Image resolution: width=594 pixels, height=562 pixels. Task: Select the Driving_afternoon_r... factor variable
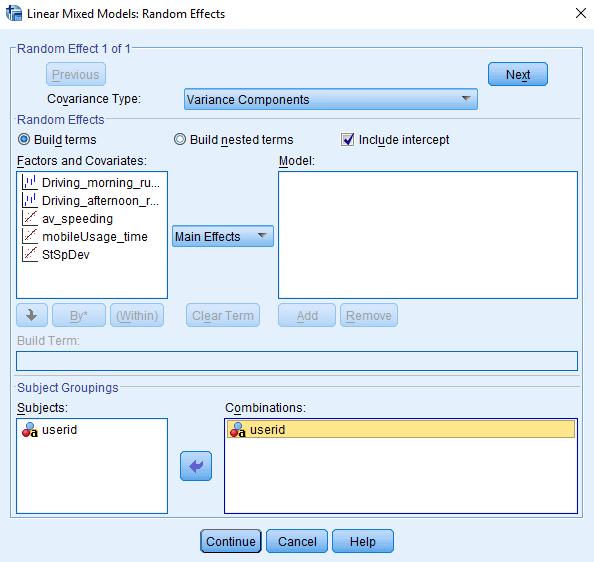(x=91, y=200)
